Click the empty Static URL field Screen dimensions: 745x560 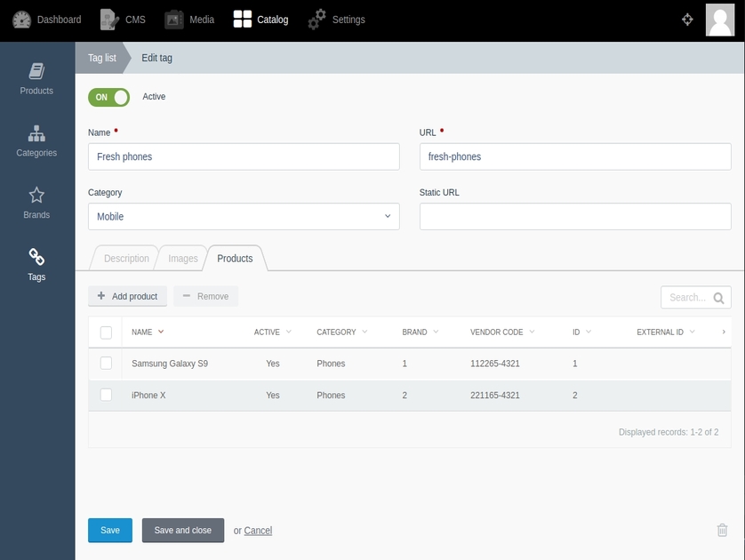pyautogui.click(x=575, y=217)
